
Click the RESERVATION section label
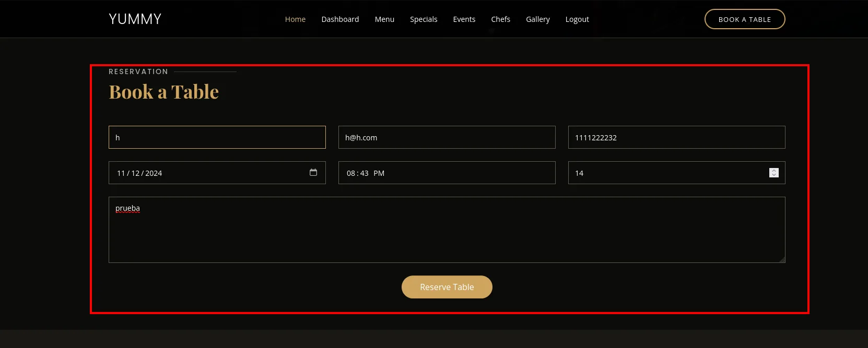pos(138,71)
